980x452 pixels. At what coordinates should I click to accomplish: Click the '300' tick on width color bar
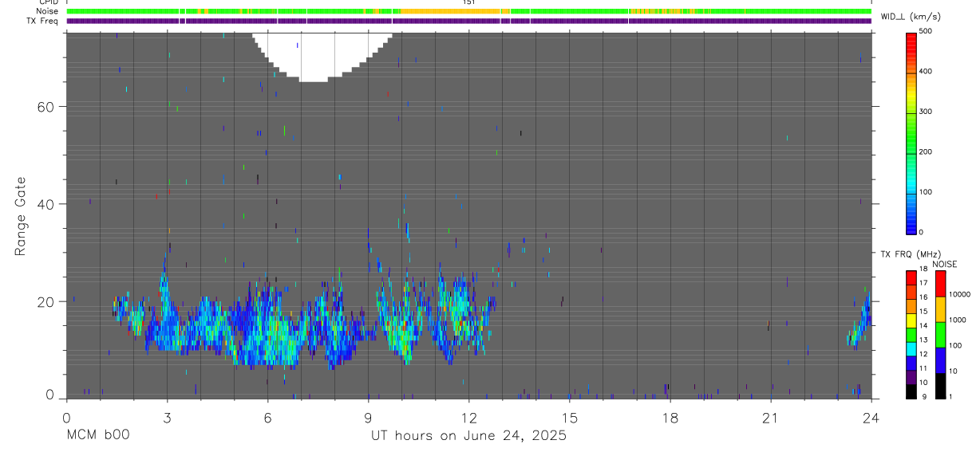coord(927,112)
